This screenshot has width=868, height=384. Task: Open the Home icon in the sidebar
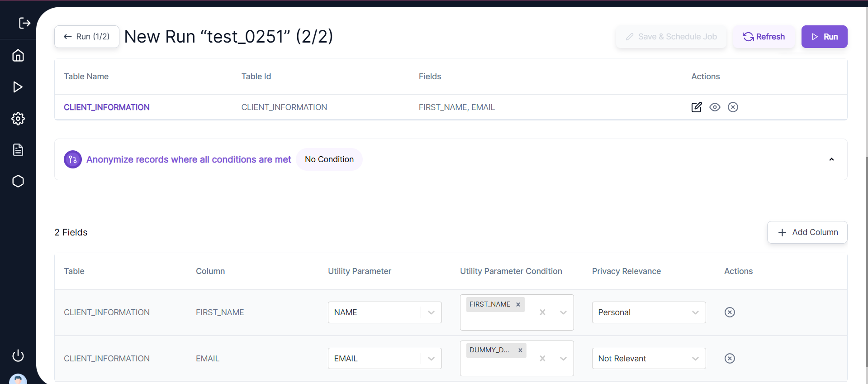click(18, 55)
